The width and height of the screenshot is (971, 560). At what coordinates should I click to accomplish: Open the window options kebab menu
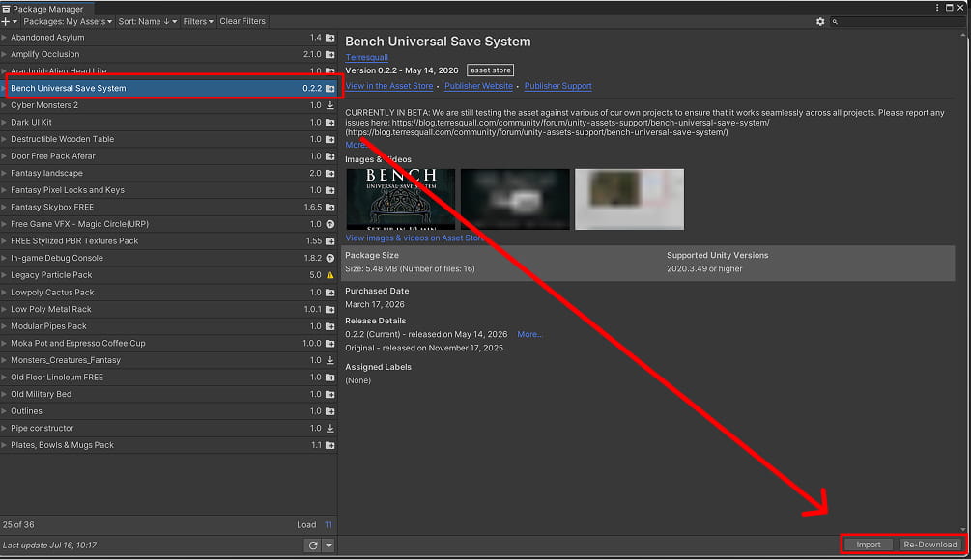point(937,8)
